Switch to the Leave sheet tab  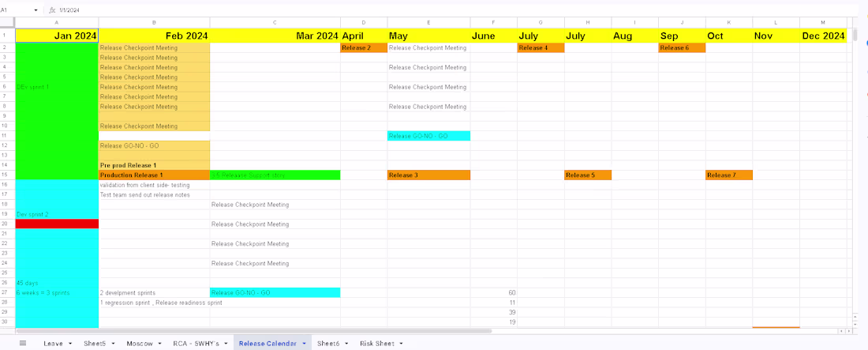click(53, 344)
